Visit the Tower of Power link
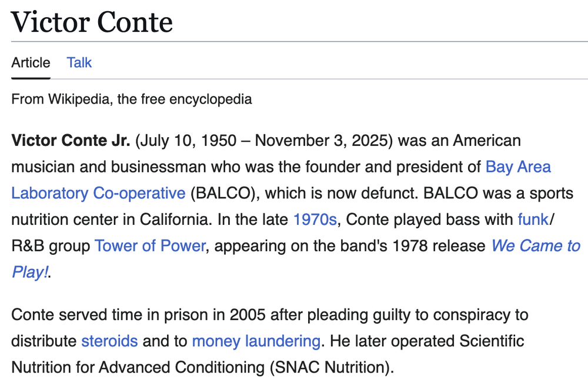The image size is (588, 392). coord(149,245)
